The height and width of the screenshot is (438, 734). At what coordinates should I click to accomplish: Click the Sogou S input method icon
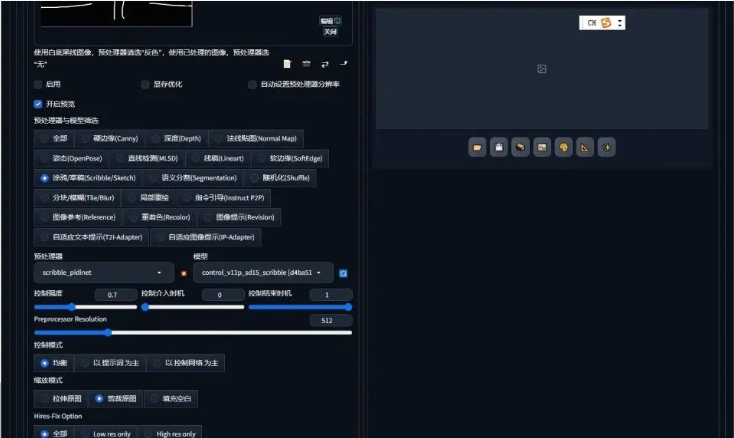point(606,22)
